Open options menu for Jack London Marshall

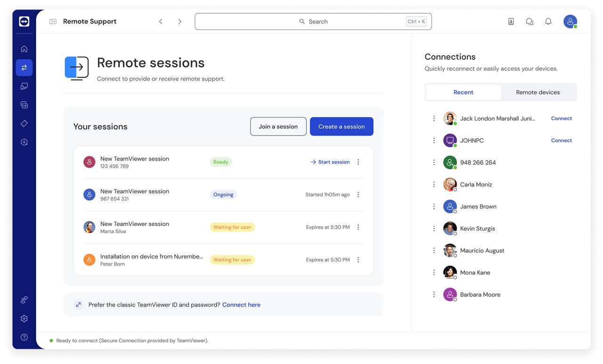click(x=434, y=119)
